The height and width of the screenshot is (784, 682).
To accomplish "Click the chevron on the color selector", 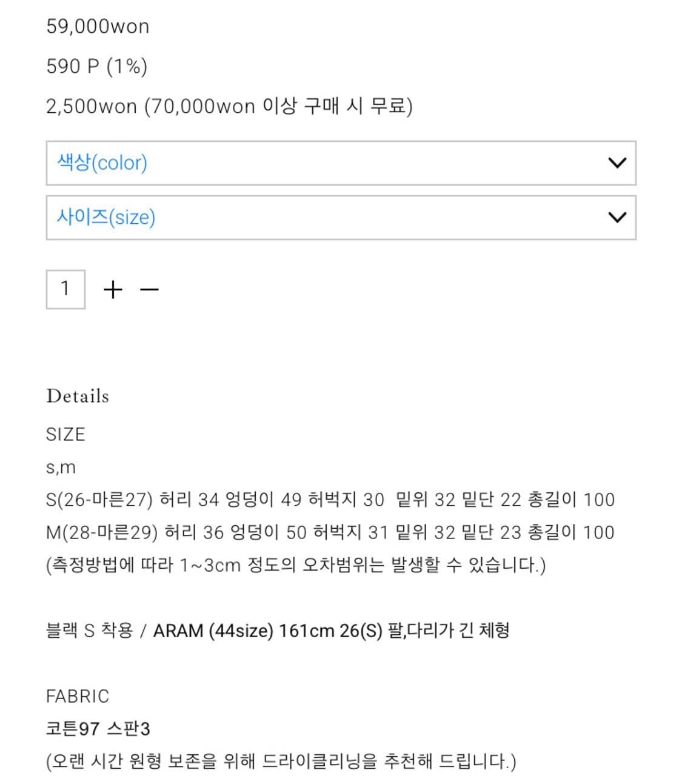I will 617,162.
